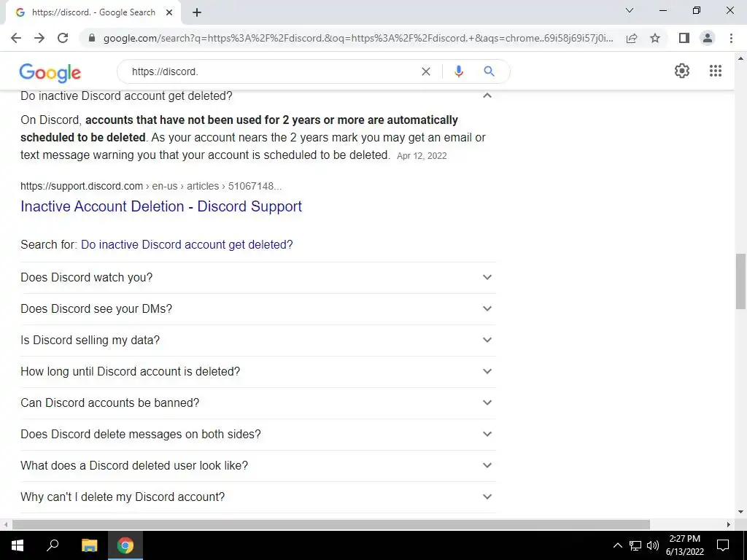The width and height of the screenshot is (747, 560).
Task: Open 'Inactive Account Deletion - Discord Support' result
Action: 161,206
